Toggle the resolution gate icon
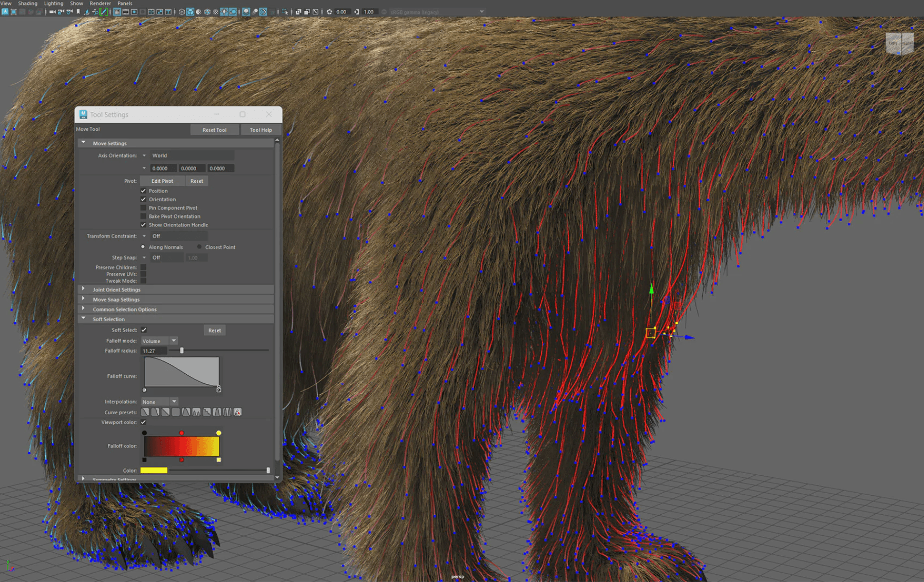 tap(134, 12)
